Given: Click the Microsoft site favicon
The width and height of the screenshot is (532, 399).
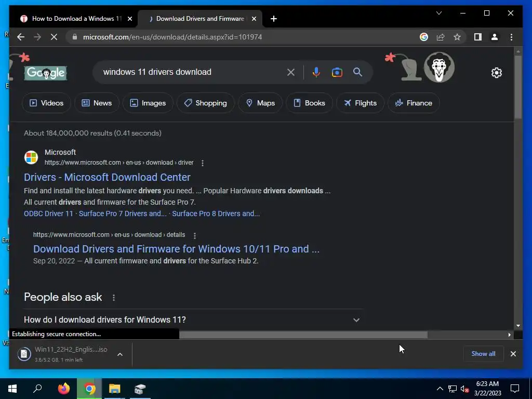Looking at the screenshot, I should (31, 157).
